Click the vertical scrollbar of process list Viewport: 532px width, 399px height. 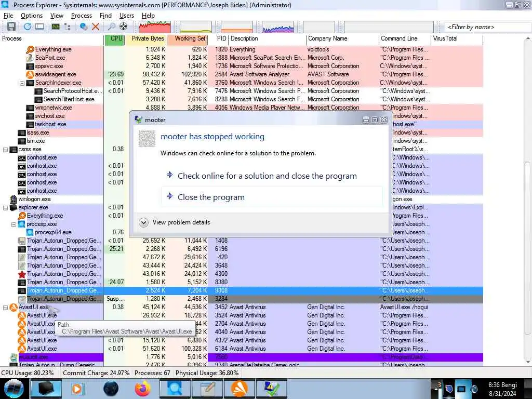click(528, 247)
